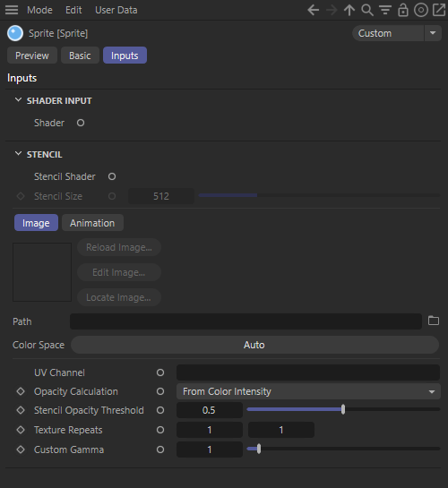Open the User Data menu
Screen dimensions: 448x488
(116, 10)
